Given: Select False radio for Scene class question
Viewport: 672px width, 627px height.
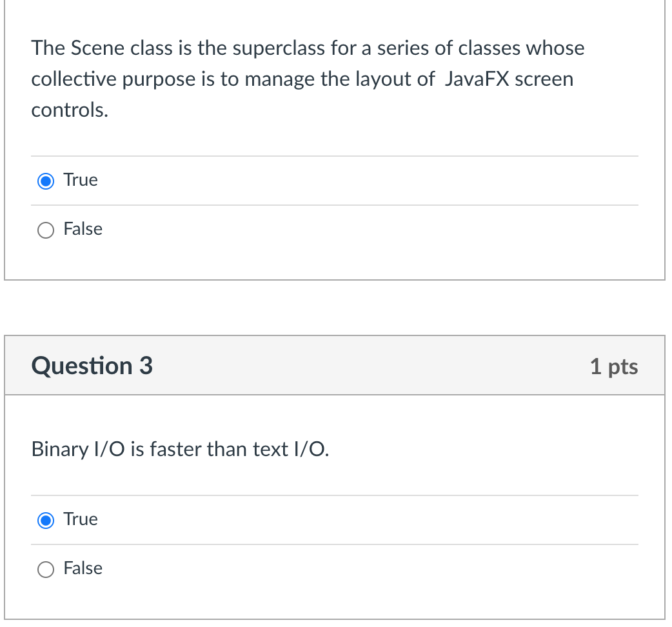Looking at the screenshot, I should [46, 230].
